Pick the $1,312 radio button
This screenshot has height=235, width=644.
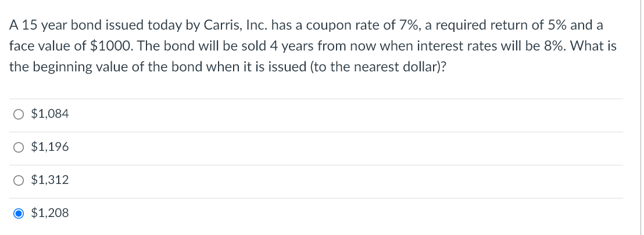tap(19, 180)
